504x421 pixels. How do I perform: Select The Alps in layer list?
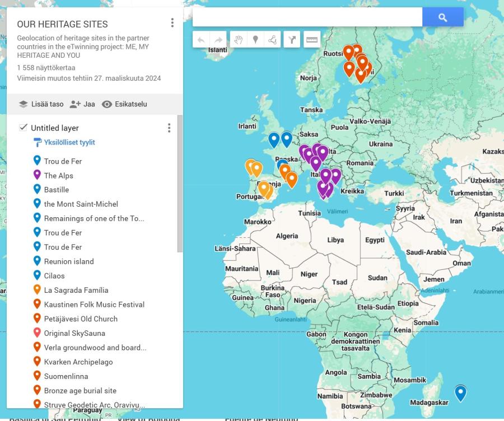click(58, 175)
